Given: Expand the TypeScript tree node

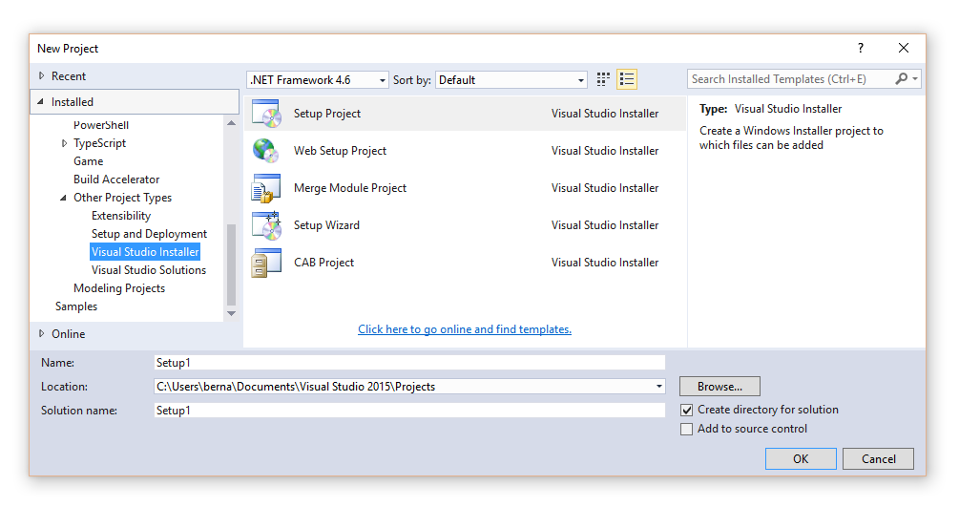Looking at the screenshot, I should click(x=65, y=143).
